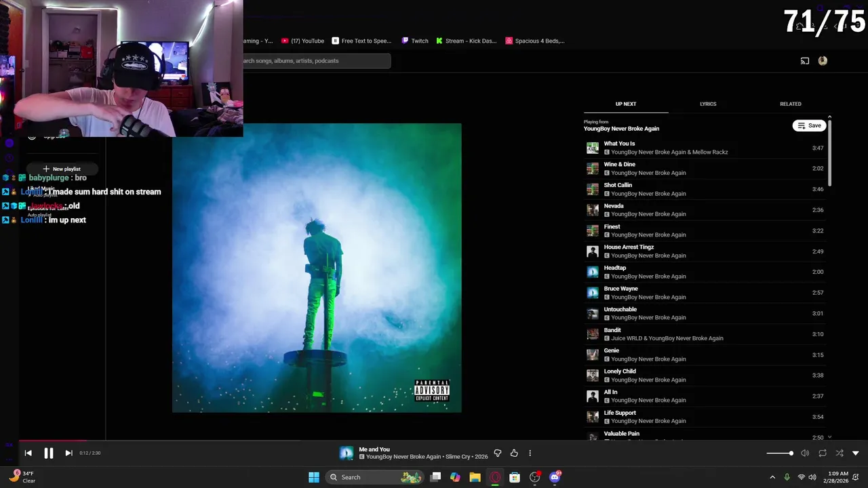The height and width of the screenshot is (488, 868).
Task: Open the Spacious 4 Beds bookmark
Action: click(x=535, y=41)
